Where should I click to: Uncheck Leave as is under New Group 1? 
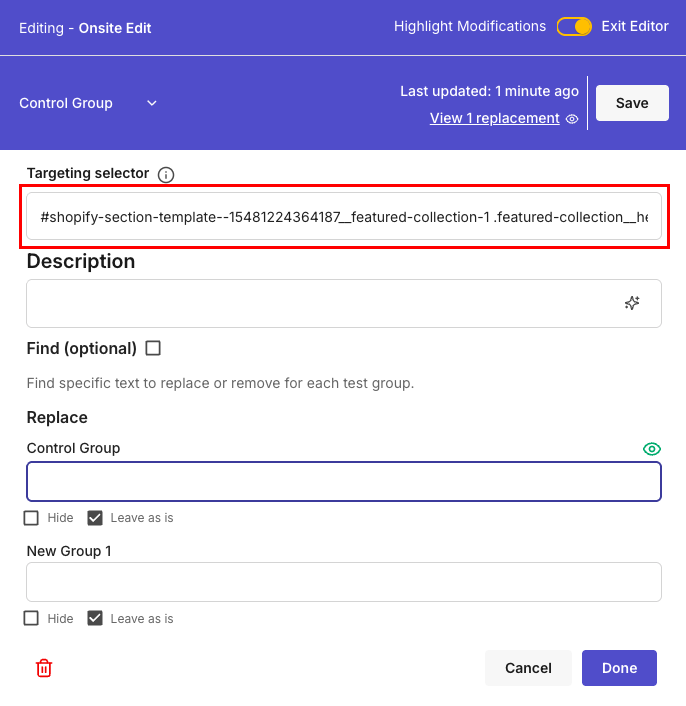(x=95, y=618)
